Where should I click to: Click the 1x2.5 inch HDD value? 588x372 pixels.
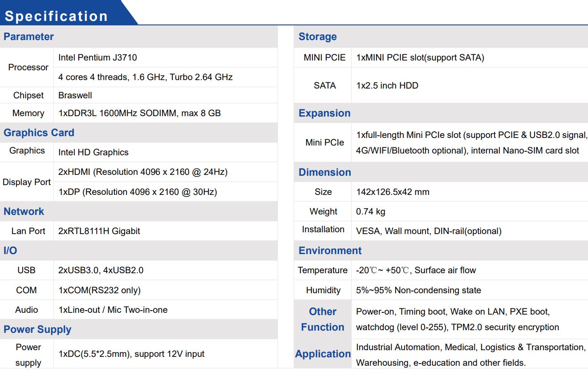click(387, 85)
